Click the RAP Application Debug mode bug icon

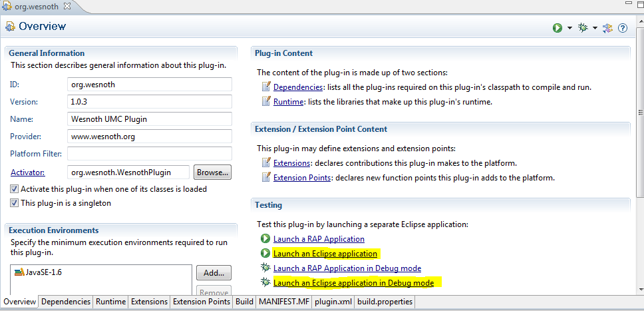tap(265, 268)
